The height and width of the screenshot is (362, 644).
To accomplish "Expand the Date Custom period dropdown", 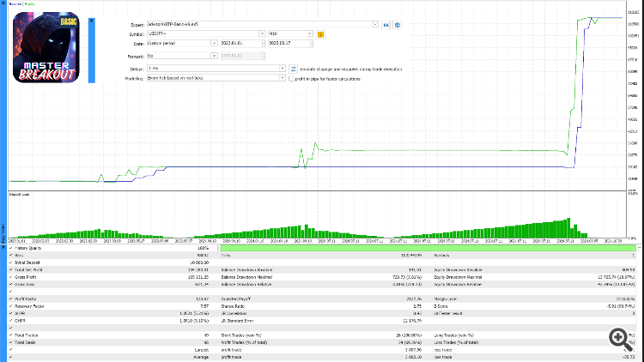I will coord(213,42).
